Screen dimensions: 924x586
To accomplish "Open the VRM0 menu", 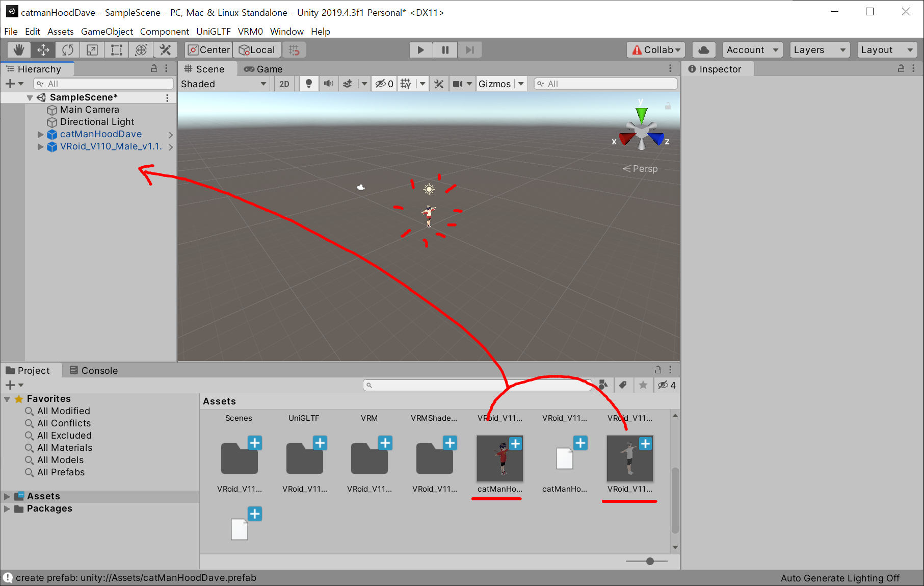I will click(250, 31).
